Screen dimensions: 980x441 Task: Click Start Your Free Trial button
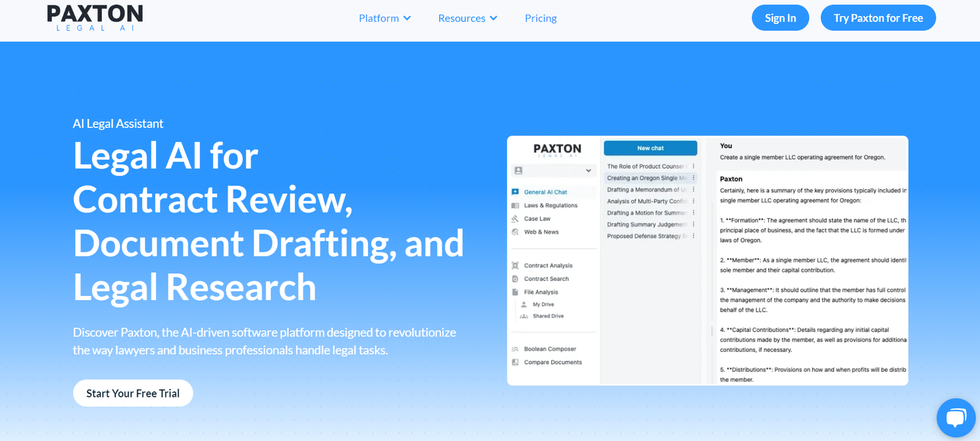(x=133, y=393)
